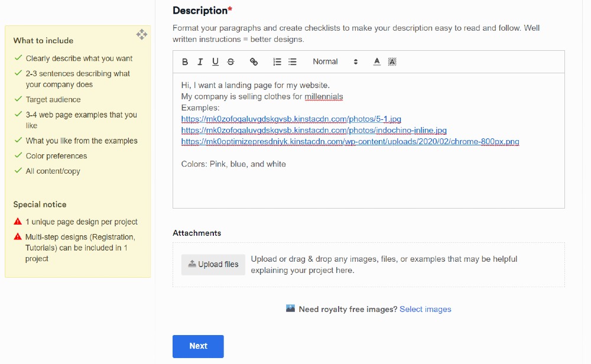Click the Upload files button
Screen dimensions: 591x364
pyautogui.click(x=213, y=264)
